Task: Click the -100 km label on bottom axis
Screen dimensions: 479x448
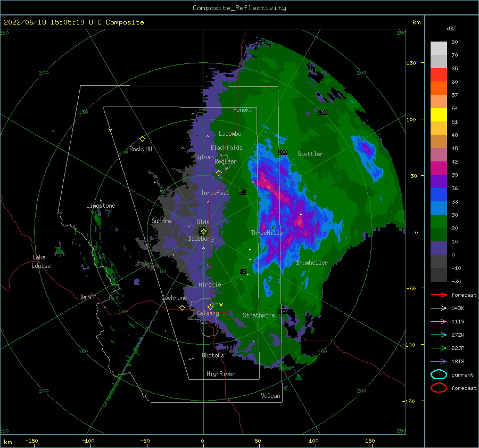Action: pyautogui.click(x=88, y=441)
